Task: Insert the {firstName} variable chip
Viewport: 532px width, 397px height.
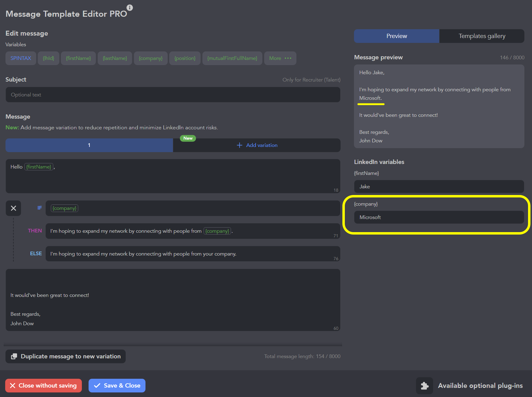Action: [x=78, y=58]
